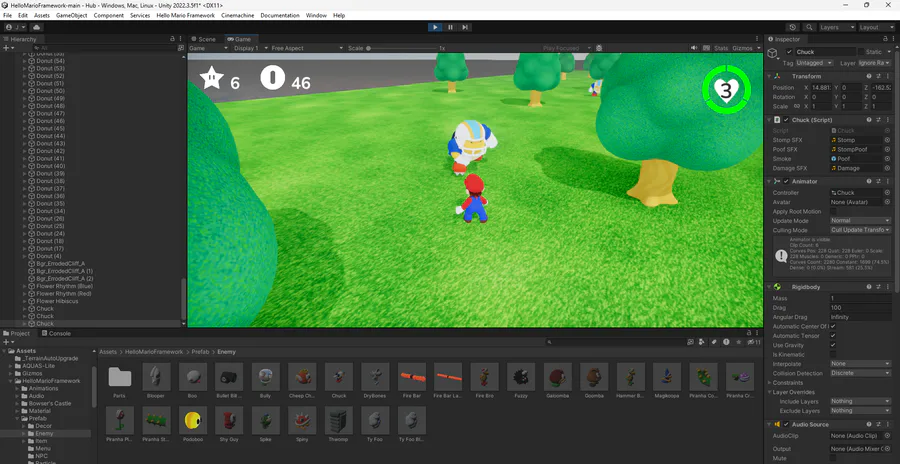
Task: Open Transform component help icon
Action: coord(869,76)
